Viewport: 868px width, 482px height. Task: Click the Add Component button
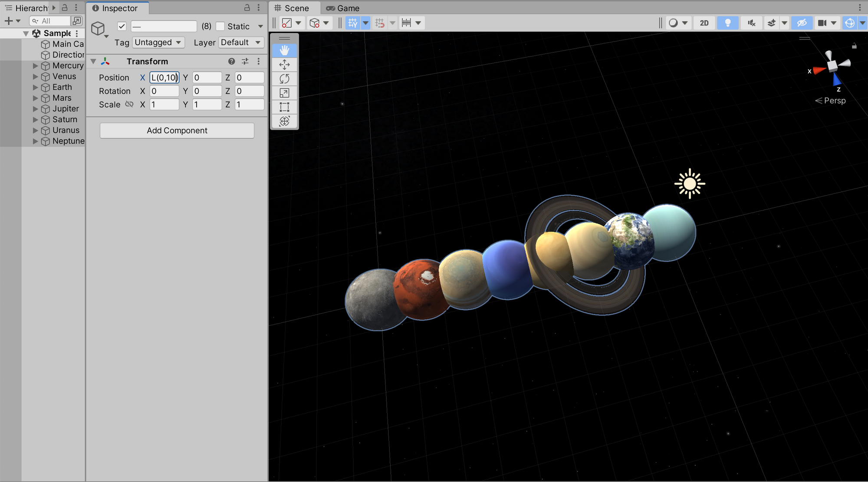[177, 131]
